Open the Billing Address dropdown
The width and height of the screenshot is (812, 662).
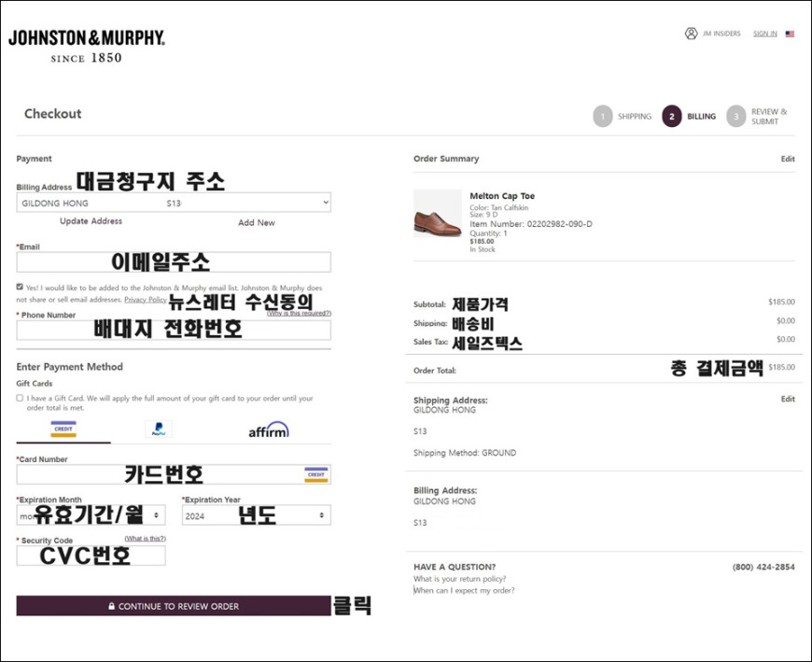(x=174, y=203)
